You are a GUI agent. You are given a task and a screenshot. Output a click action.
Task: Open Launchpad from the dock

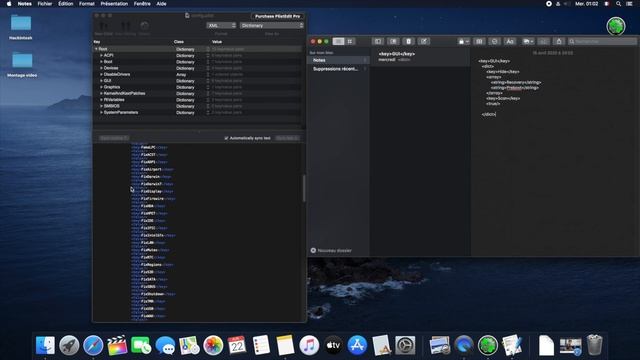coord(69,345)
